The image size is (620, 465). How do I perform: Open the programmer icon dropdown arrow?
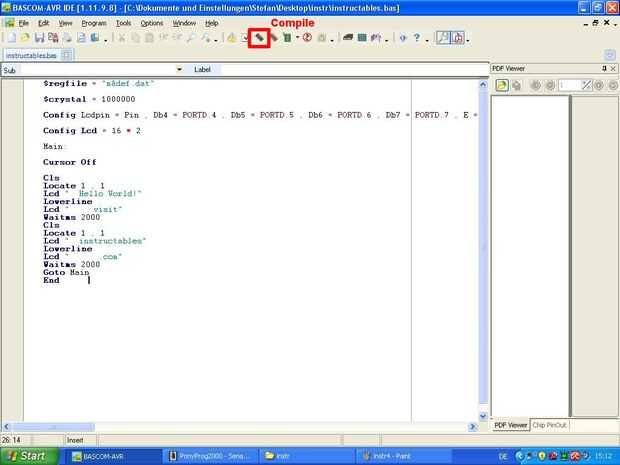pos(297,38)
